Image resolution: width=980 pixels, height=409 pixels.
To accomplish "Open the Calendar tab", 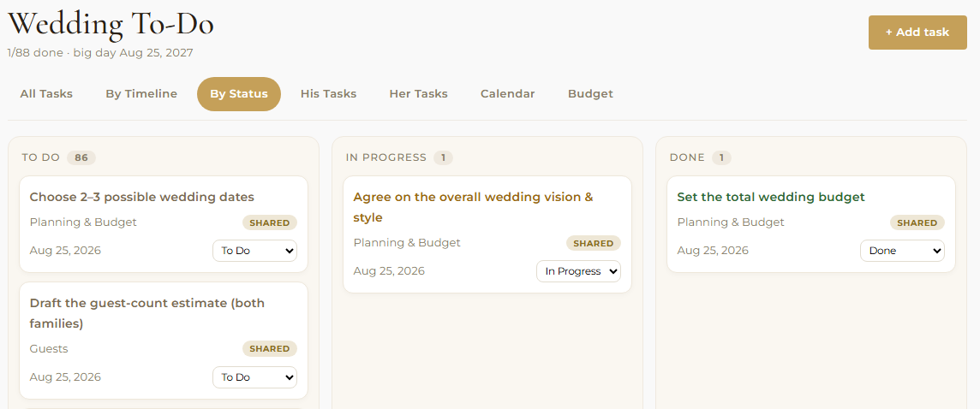I will click(507, 93).
